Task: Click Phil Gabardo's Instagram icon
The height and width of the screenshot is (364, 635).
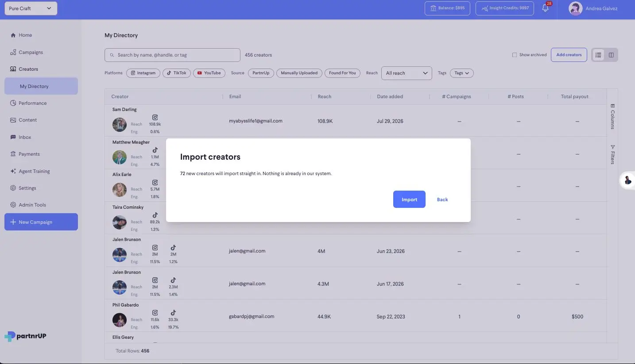Action: (x=155, y=313)
